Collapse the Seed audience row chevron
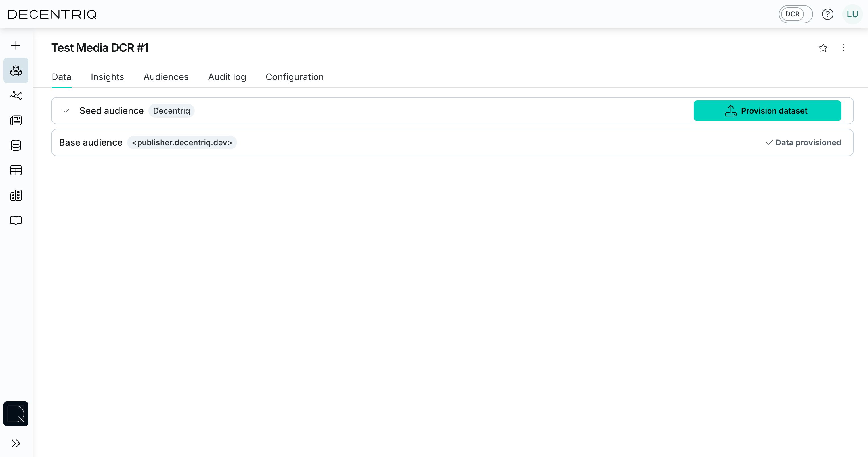Screen dimensions: 868x457 pos(66,111)
